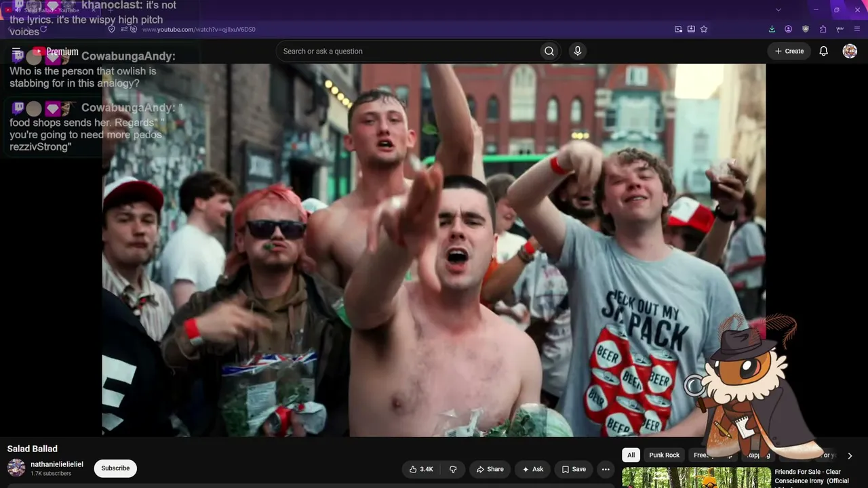This screenshot has width=868, height=488.
Task: Select the Punk Rock filter chip
Action: click(664, 455)
